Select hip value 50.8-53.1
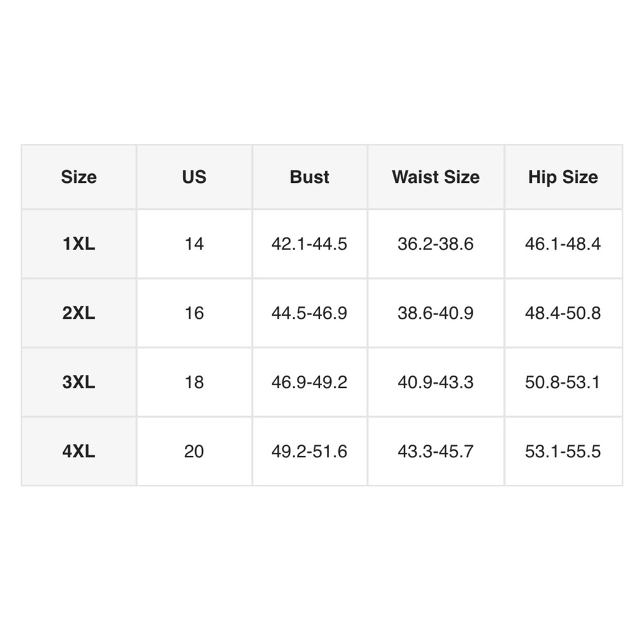The image size is (644, 644). pos(563,383)
